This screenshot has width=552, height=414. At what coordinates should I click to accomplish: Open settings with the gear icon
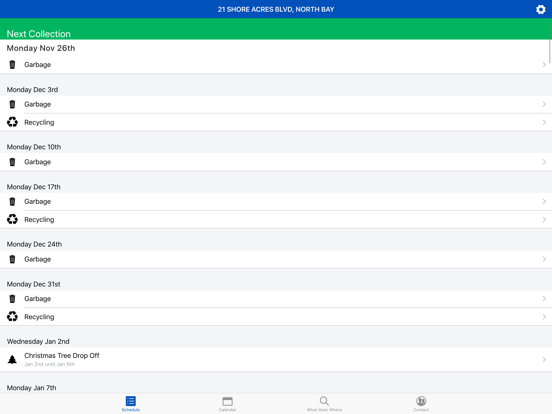(540, 10)
